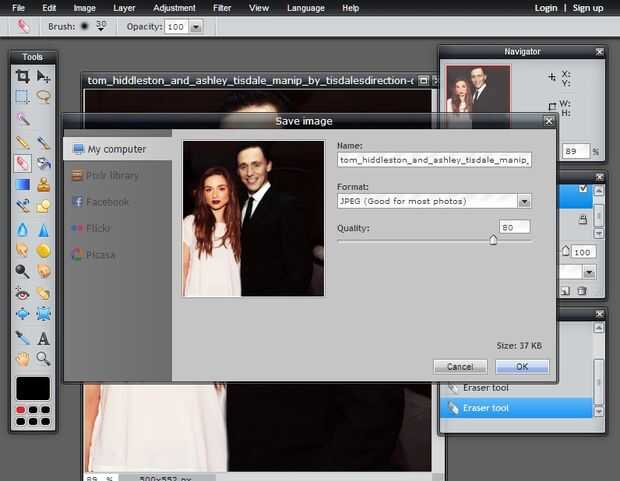Select the Bloat tool

point(23,314)
